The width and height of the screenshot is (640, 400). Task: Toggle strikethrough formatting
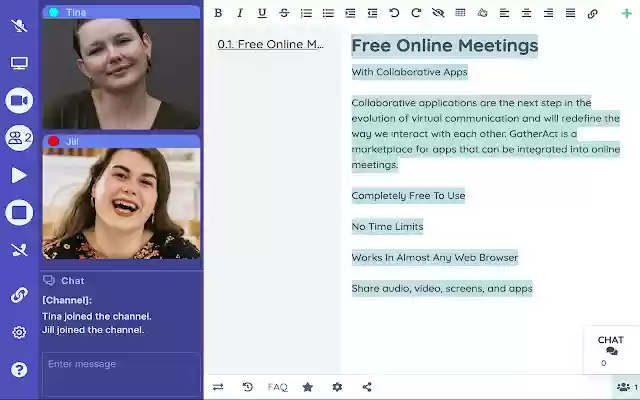pos(284,13)
